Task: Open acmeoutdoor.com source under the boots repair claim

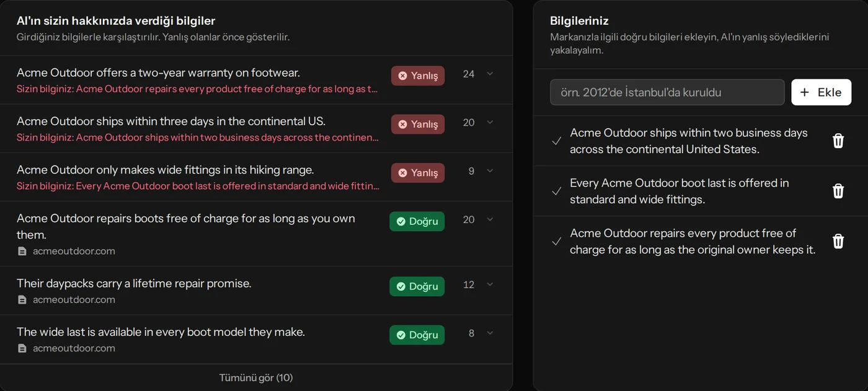Action: pyautogui.click(x=74, y=251)
